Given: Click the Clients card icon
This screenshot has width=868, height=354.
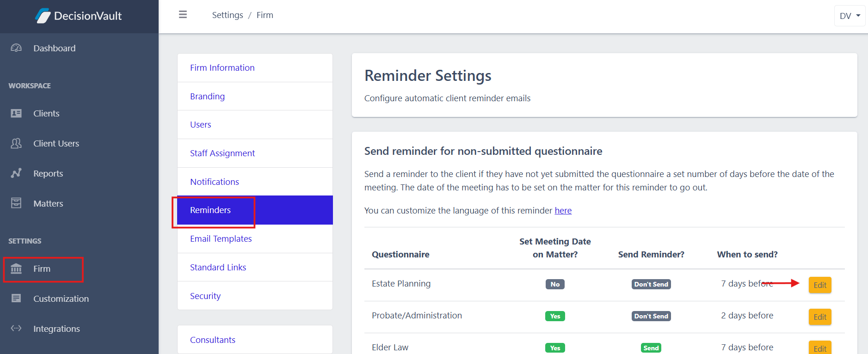Looking at the screenshot, I should coord(16,113).
